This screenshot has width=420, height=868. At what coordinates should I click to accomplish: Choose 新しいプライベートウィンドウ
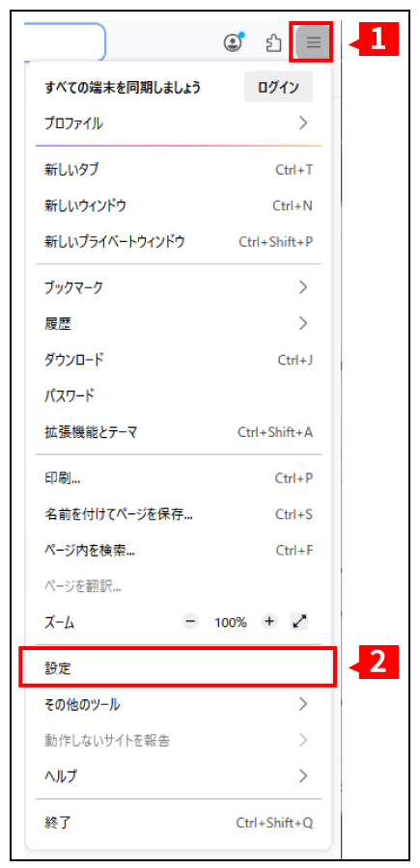(179, 241)
